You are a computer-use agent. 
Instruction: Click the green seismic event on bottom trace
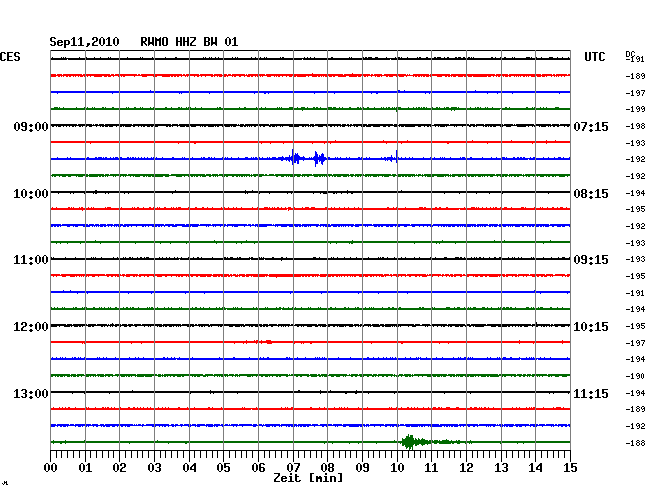click(x=431, y=442)
